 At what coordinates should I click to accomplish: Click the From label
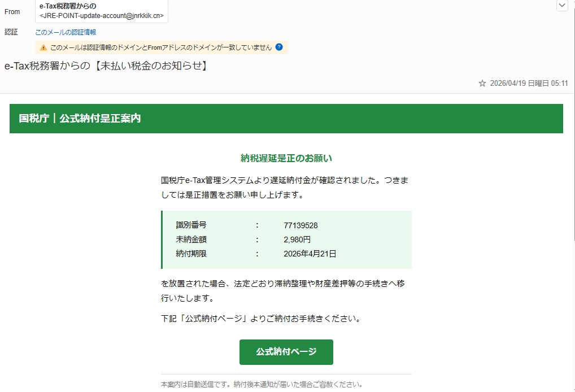pyautogui.click(x=12, y=12)
